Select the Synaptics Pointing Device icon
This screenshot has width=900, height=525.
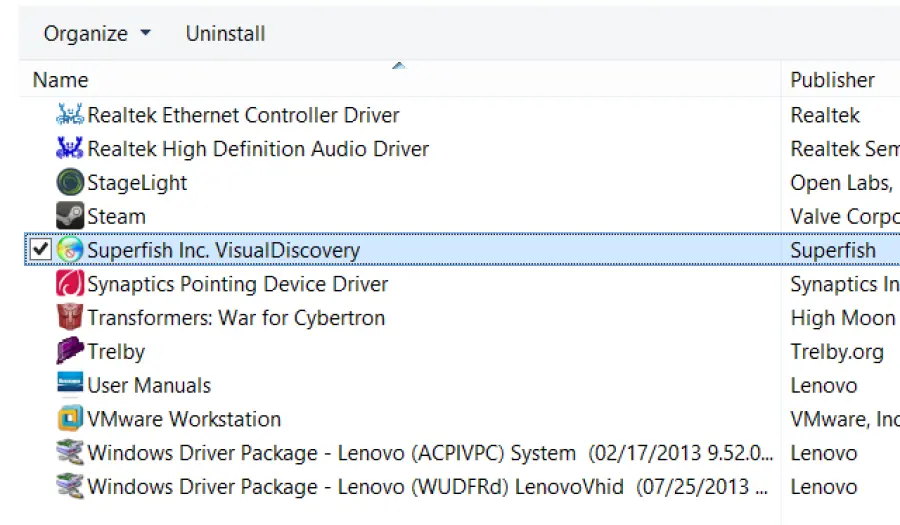pyautogui.click(x=70, y=283)
